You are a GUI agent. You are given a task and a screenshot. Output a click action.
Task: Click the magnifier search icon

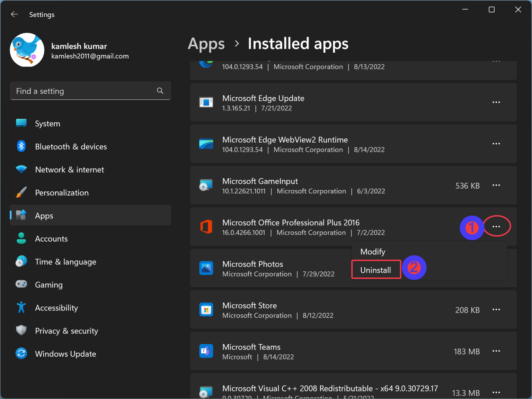click(160, 91)
